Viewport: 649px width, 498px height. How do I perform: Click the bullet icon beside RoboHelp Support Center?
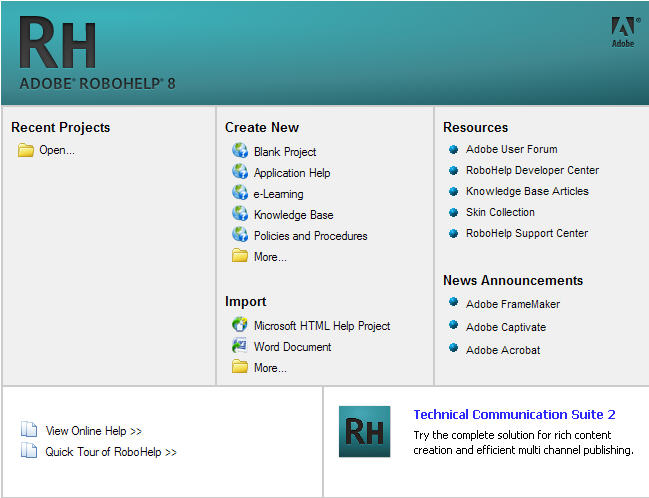pos(454,233)
